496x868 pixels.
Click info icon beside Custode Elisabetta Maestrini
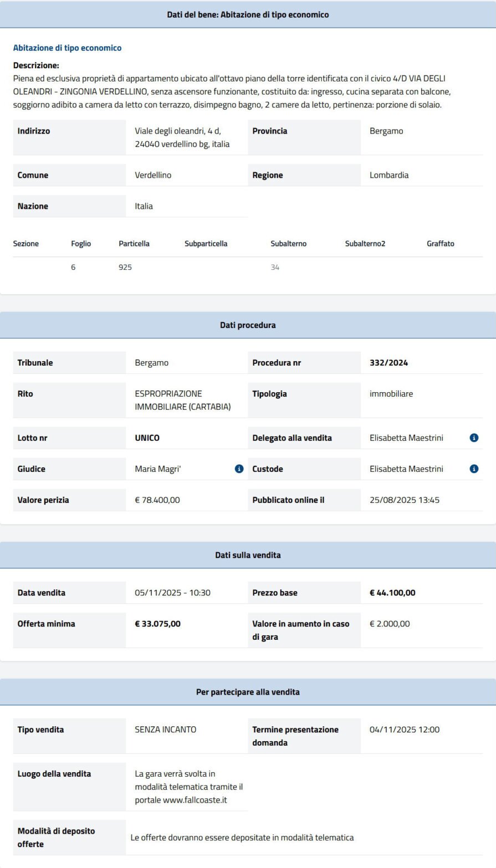click(474, 469)
